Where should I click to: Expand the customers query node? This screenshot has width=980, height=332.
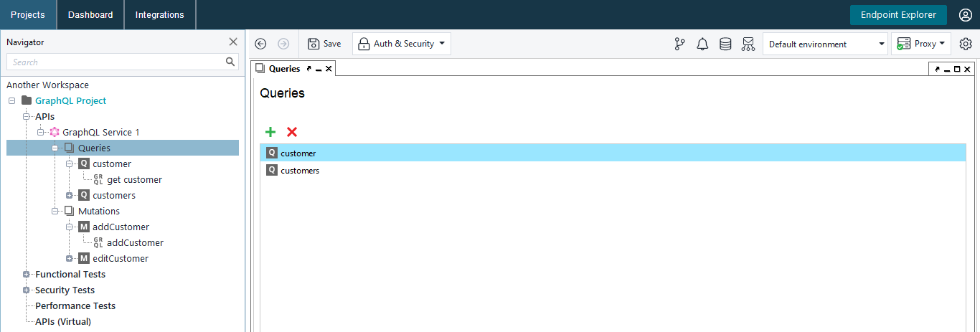point(69,195)
